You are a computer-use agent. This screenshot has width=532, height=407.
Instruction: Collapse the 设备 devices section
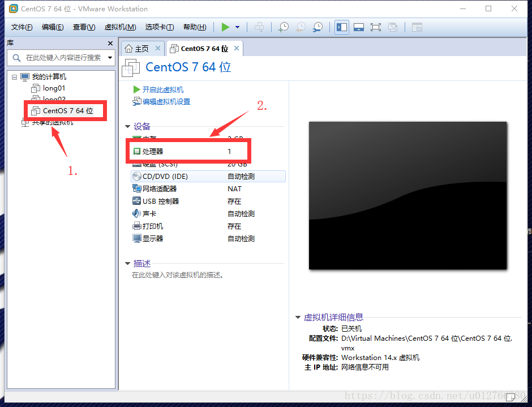[x=127, y=127]
